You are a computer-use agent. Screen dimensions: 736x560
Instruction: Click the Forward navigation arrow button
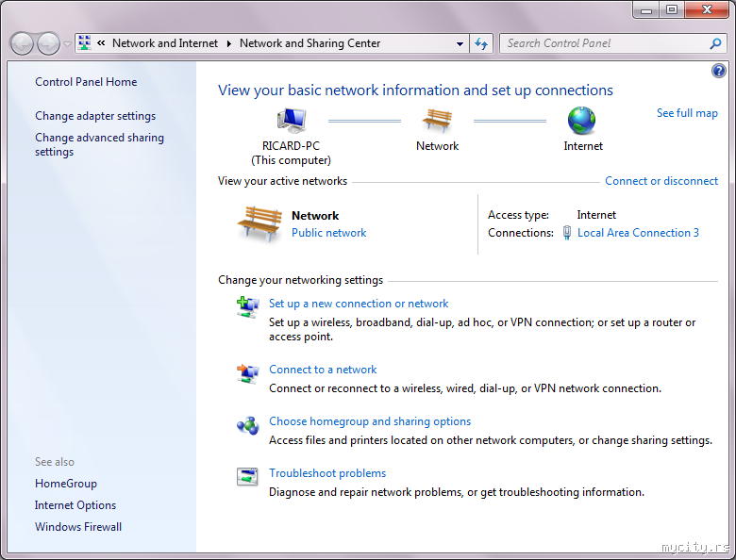tap(48, 44)
